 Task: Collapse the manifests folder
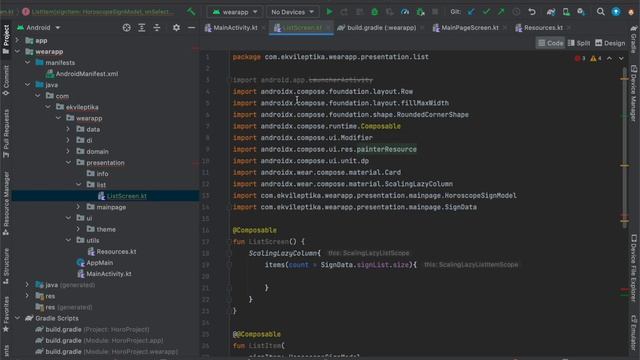coord(27,62)
